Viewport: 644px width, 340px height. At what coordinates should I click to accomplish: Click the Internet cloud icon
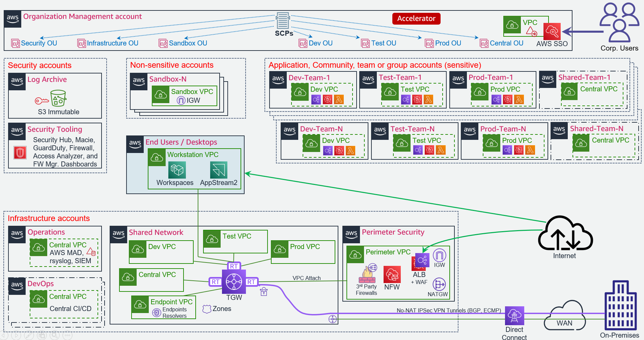(565, 234)
